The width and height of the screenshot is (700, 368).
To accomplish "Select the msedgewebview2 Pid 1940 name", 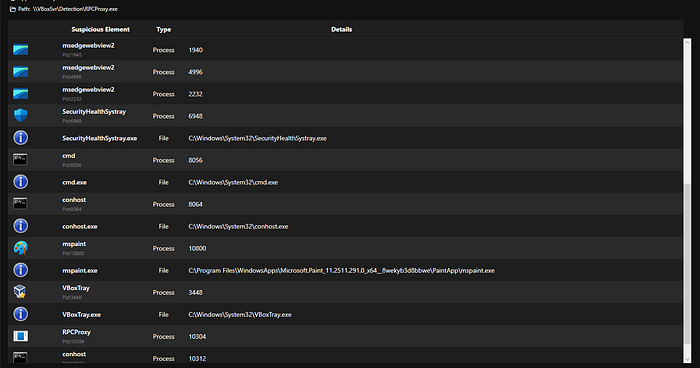I will coord(88,46).
